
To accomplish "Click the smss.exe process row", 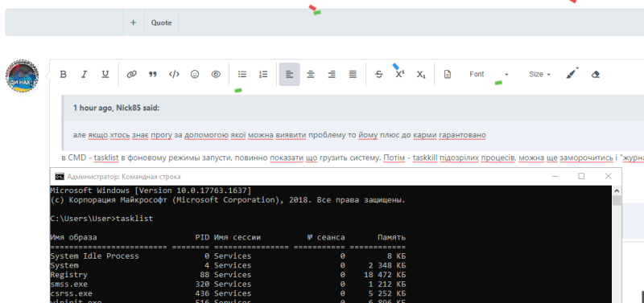I will (x=228, y=285).
